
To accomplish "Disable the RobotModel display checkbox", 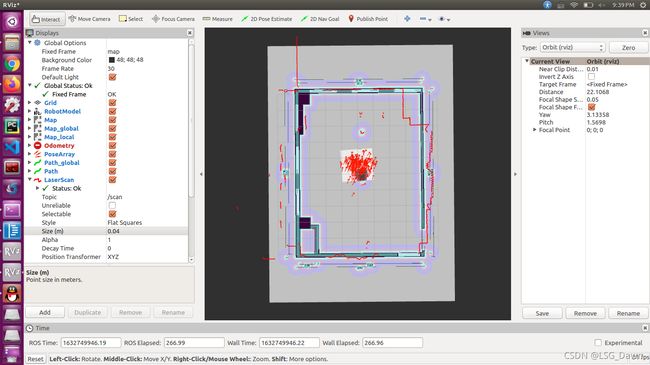I will pos(112,111).
